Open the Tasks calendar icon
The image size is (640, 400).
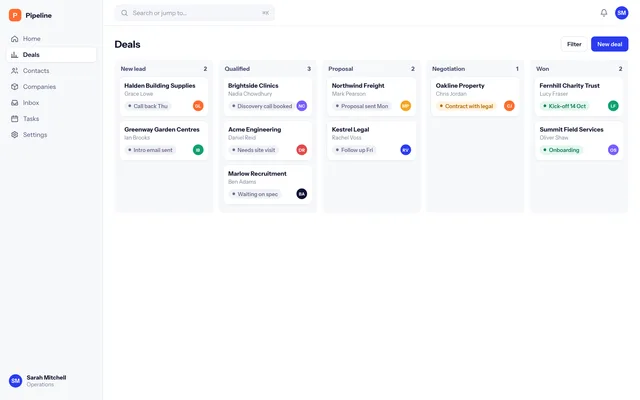15,119
